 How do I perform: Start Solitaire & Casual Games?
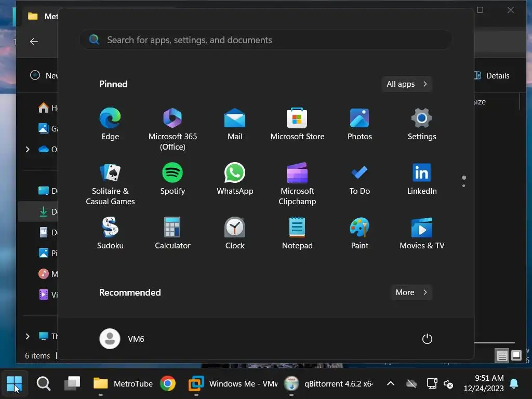(x=110, y=183)
